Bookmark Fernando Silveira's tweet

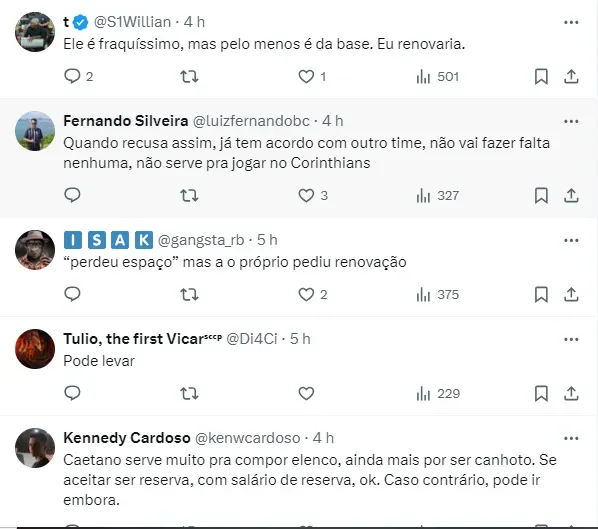click(541, 195)
